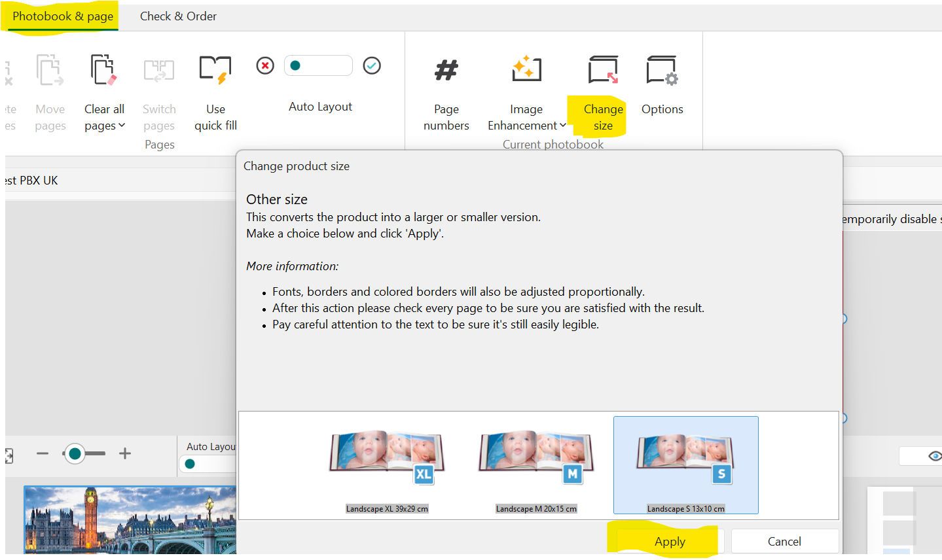The height and width of the screenshot is (560, 942).
Task: Open the Image Enhancement dropdown chevron
Action: (564, 126)
